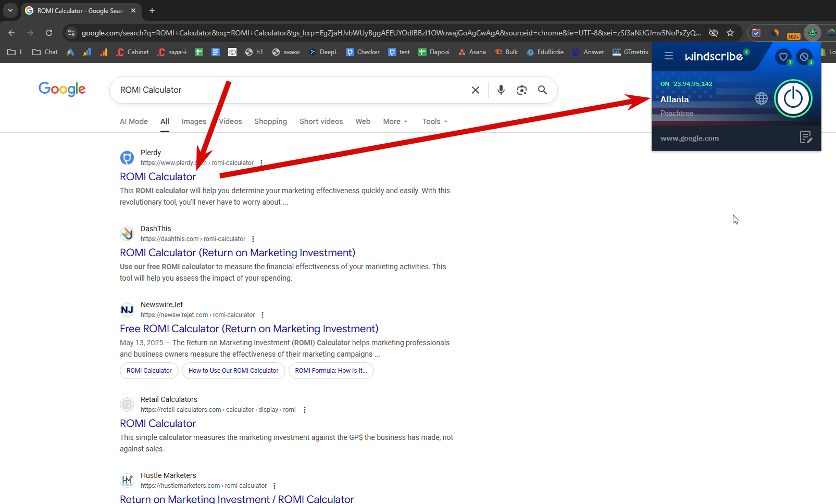
Task: Click the NewswireJet NJ favicon
Action: (x=127, y=310)
